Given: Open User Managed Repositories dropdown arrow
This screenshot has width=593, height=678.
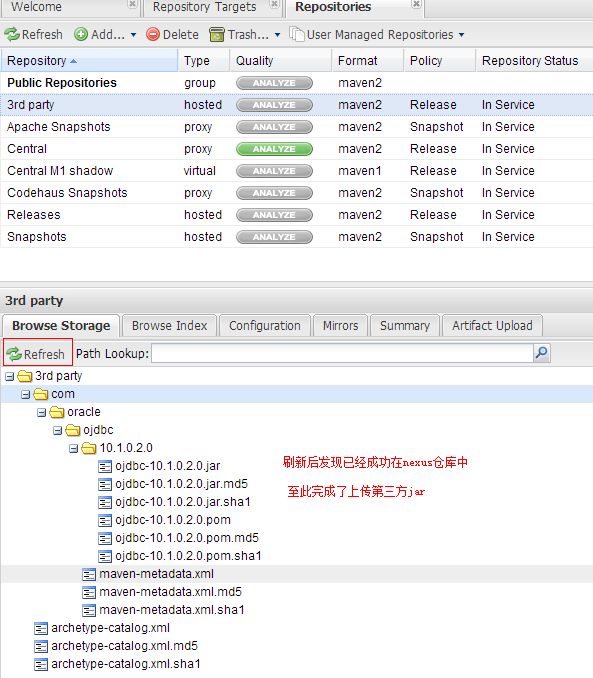Looking at the screenshot, I should [462, 35].
